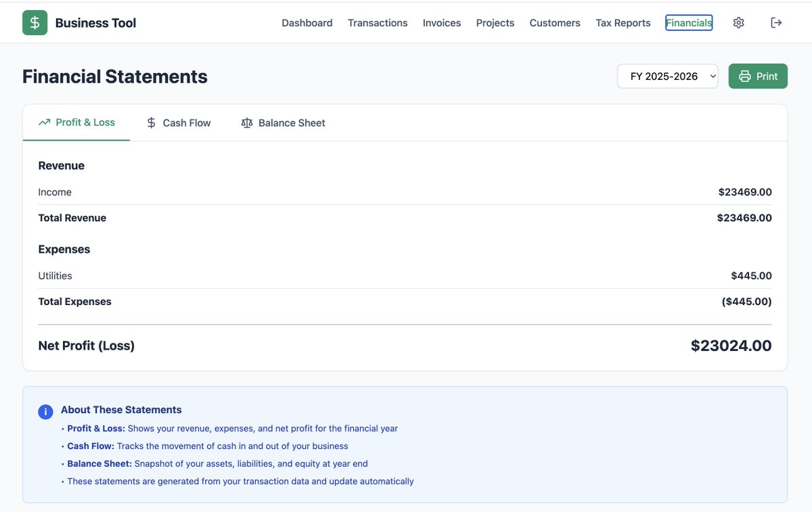Click the Income amount $23469.00

pos(745,192)
